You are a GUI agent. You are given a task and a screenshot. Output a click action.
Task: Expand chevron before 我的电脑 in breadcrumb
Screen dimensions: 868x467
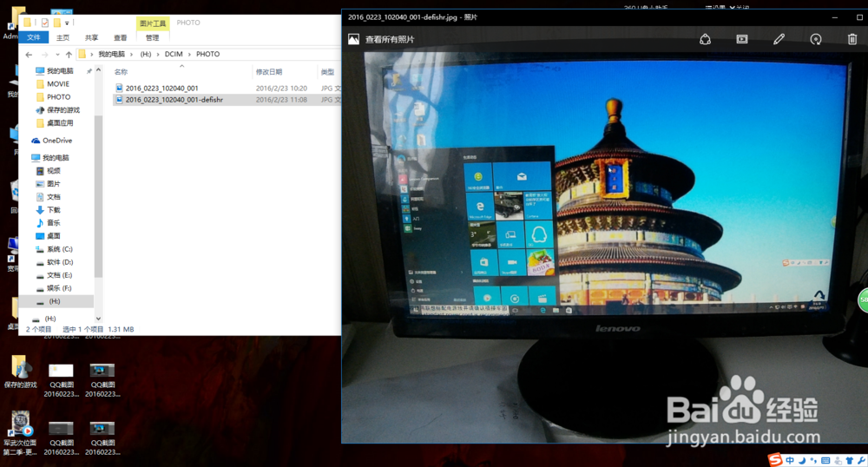click(x=92, y=54)
